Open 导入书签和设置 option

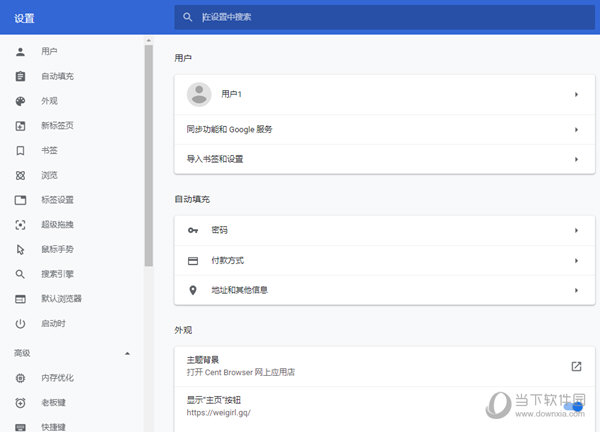pyautogui.click(x=215, y=159)
